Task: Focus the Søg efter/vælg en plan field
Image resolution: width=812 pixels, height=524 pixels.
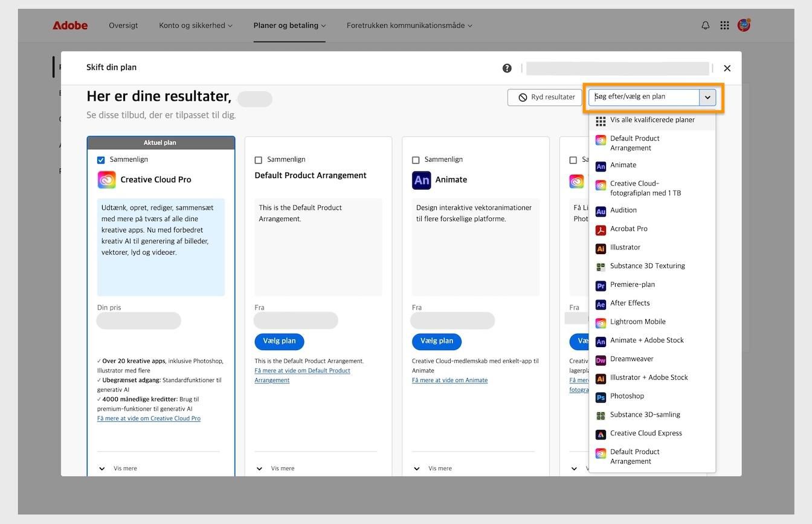Action: pos(645,97)
